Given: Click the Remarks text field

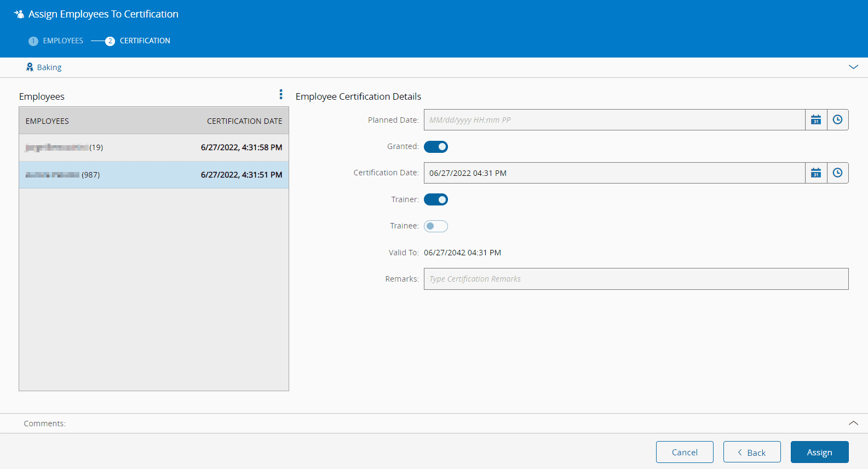Looking at the screenshot, I should (636, 279).
